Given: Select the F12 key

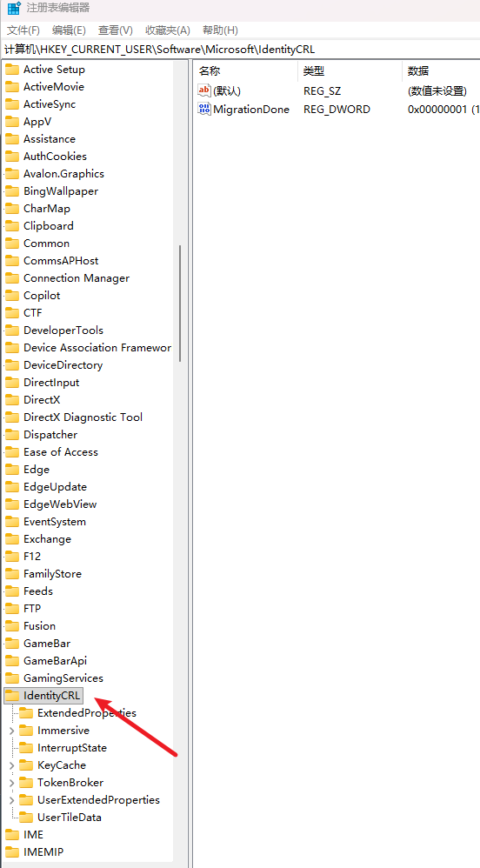Looking at the screenshot, I should click(32, 557).
